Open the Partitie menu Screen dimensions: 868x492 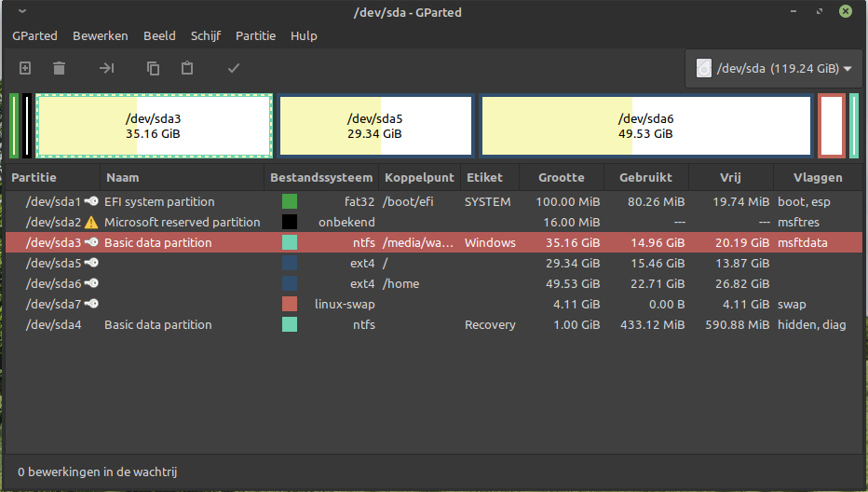[x=255, y=36]
